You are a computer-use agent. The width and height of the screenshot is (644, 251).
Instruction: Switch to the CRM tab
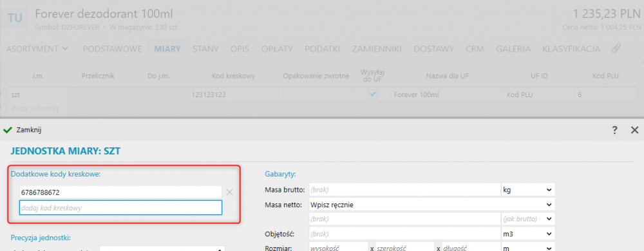click(x=475, y=49)
